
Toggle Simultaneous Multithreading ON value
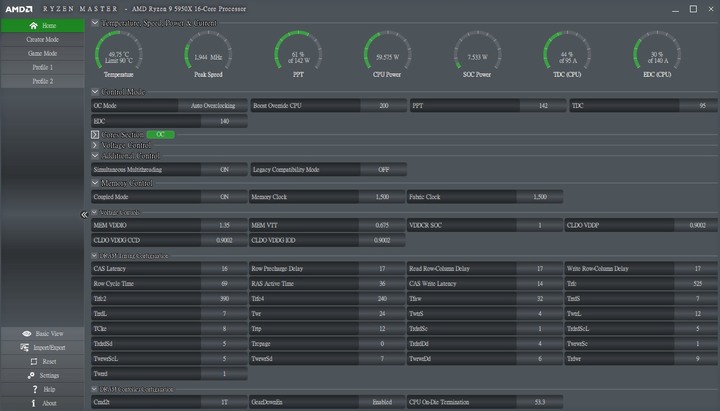(x=224, y=169)
